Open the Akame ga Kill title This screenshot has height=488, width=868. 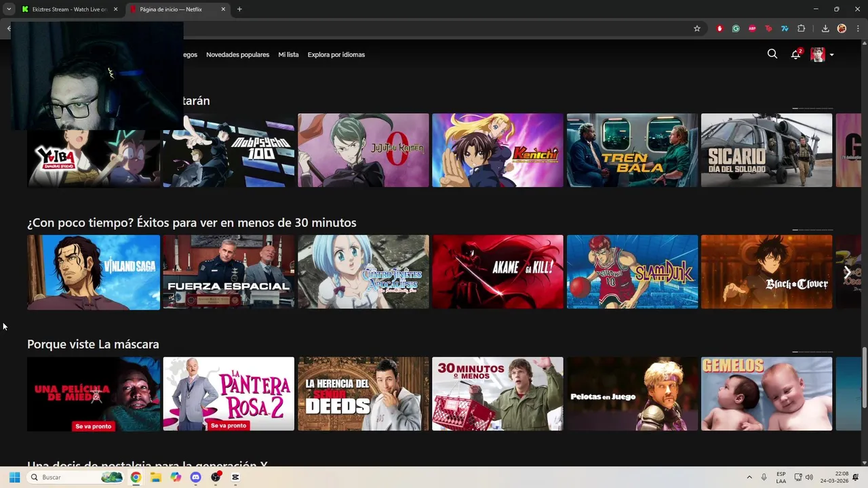(498, 272)
